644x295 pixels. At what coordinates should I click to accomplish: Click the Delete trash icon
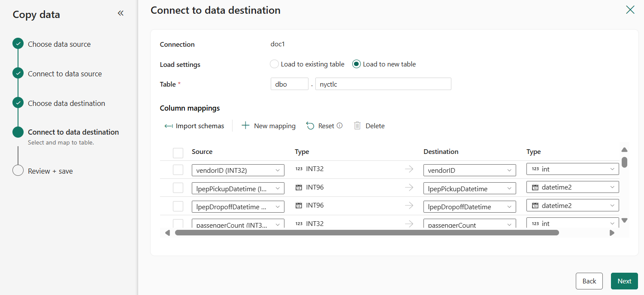357,126
